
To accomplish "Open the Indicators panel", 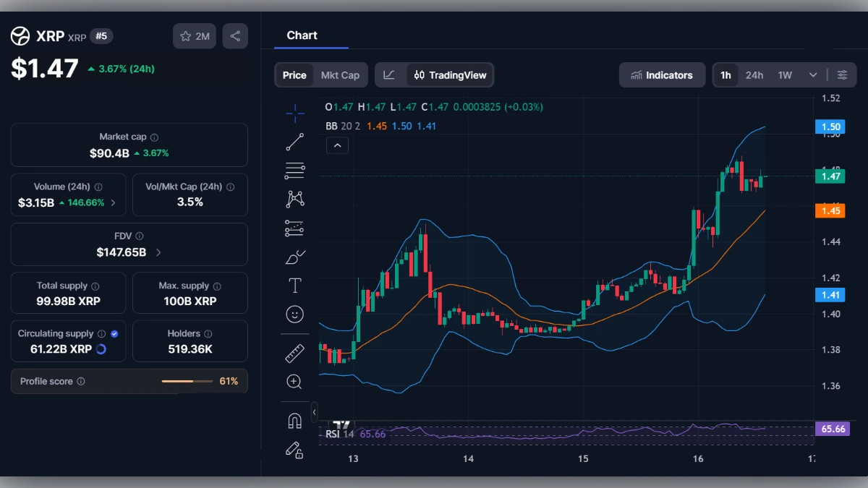I will click(662, 74).
